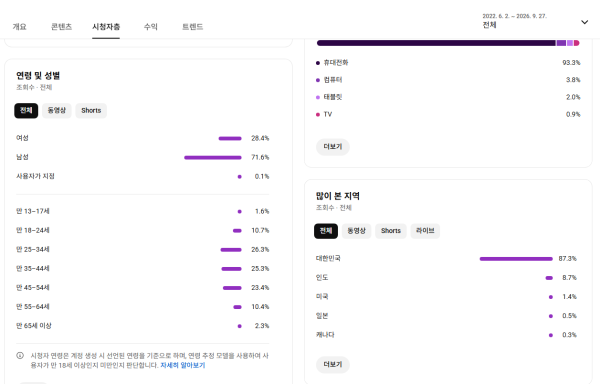Click the 연령 및 성별 card title
600x384 pixels.
[x=38, y=76]
